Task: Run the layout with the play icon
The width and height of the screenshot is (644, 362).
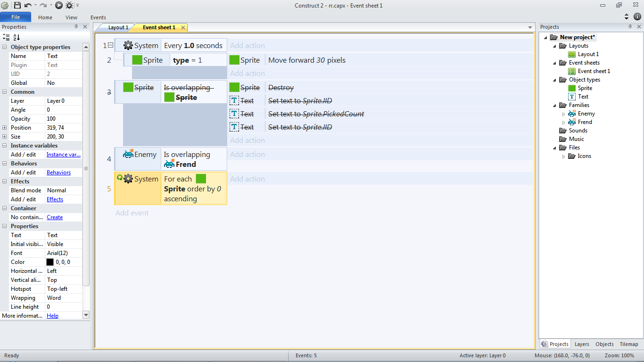Action: point(59,5)
